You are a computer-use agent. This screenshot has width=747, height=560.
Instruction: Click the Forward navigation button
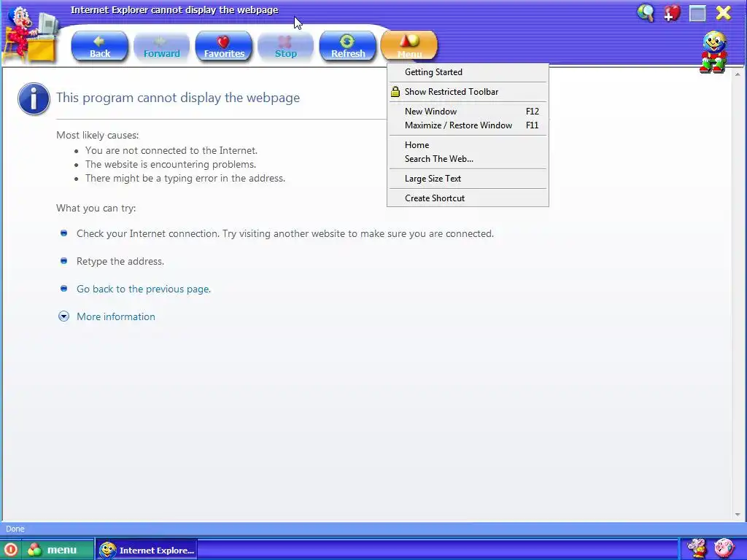pos(161,46)
